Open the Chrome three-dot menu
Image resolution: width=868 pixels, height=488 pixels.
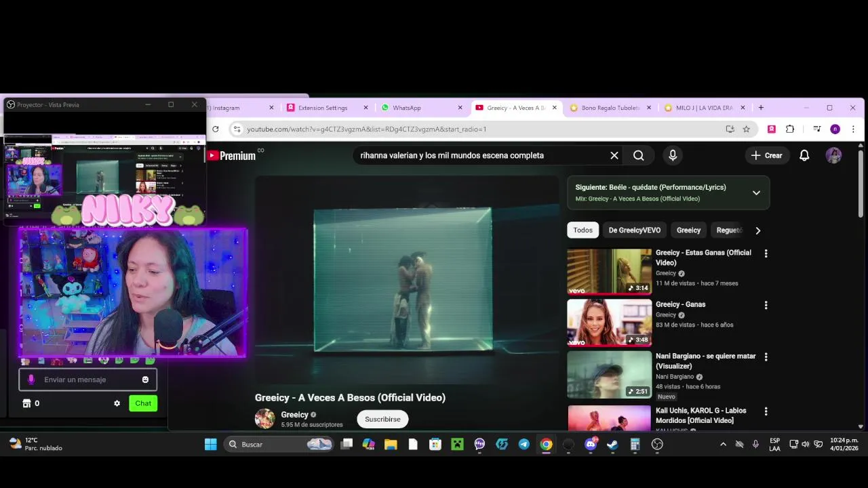click(x=853, y=129)
